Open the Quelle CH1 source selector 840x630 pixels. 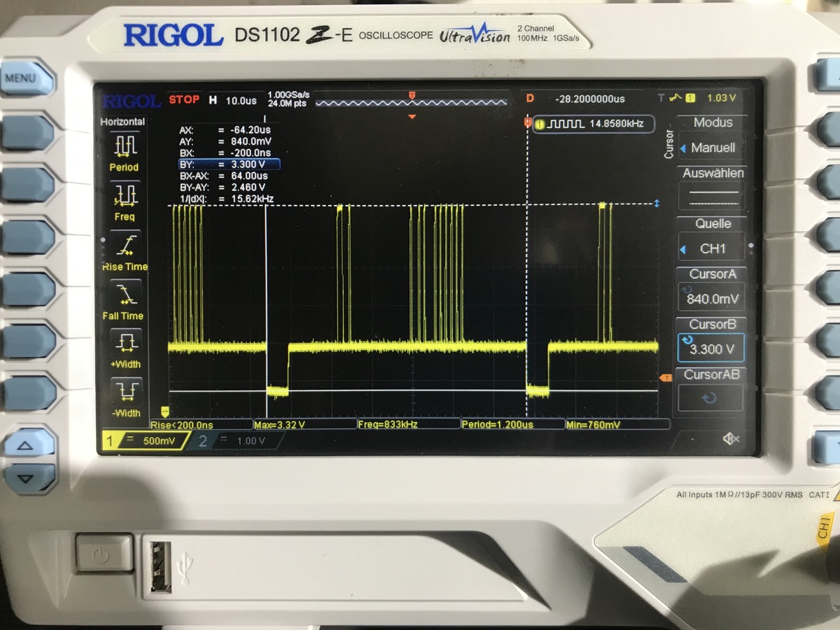tap(712, 238)
